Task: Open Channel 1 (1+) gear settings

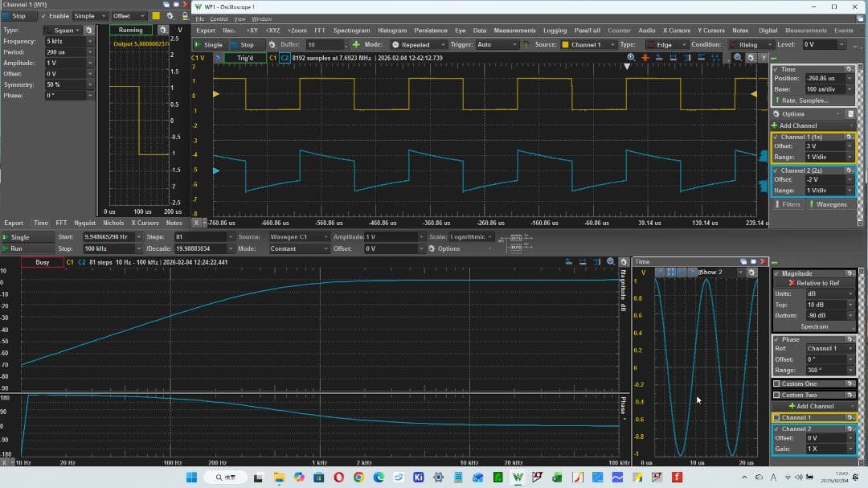Action: point(850,137)
